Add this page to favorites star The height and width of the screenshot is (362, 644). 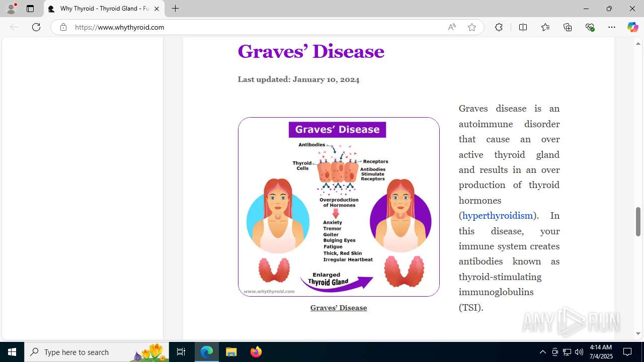(472, 27)
